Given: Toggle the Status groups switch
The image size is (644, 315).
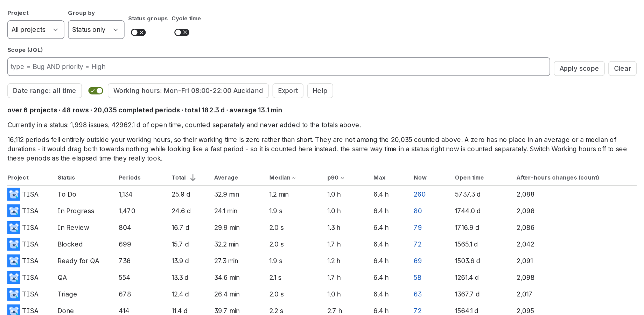Looking at the screenshot, I should tap(138, 33).
